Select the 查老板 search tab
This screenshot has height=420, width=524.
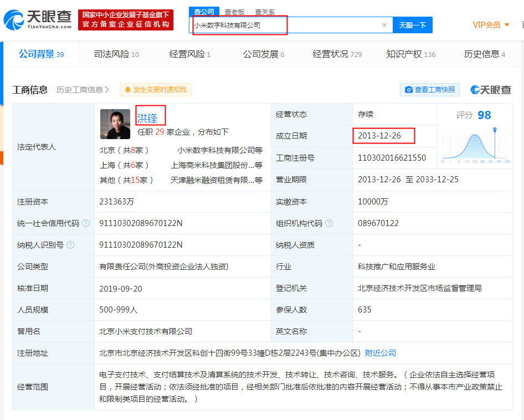(x=234, y=12)
